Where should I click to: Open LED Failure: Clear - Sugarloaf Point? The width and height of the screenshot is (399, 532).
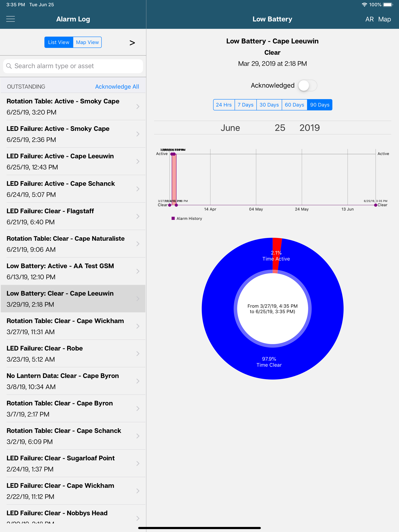click(x=73, y=463)
